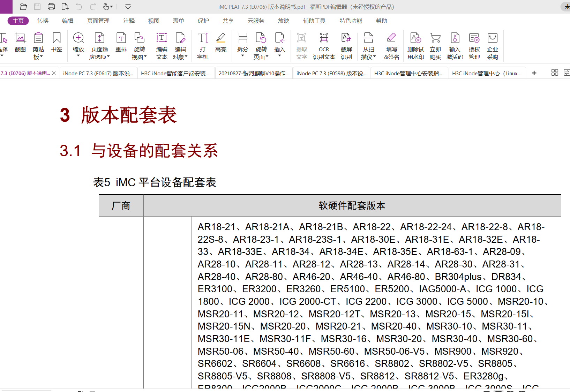Click 截屏识别 screen capture recognition
This screenshot has width=570, height=392.
(346, 46)
